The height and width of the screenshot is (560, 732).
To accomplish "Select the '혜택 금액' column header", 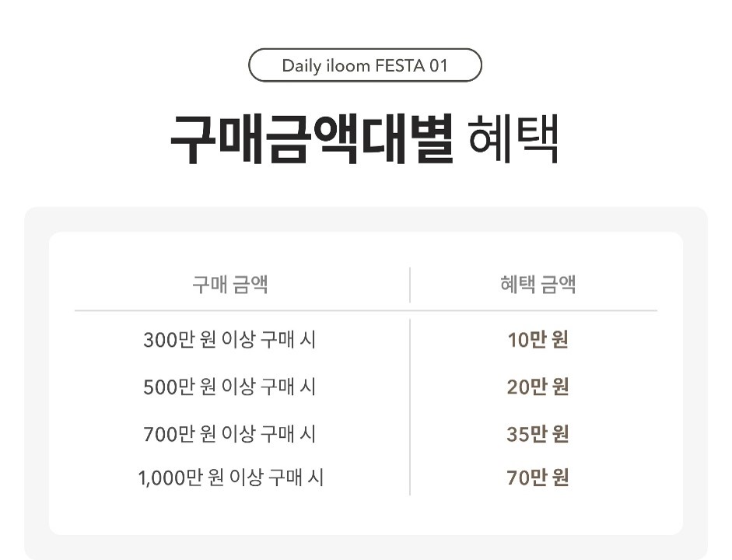I will pos(538,284).
